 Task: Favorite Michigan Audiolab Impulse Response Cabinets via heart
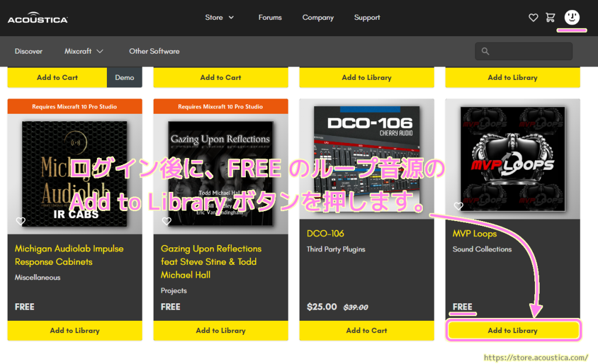coord(20,220)
